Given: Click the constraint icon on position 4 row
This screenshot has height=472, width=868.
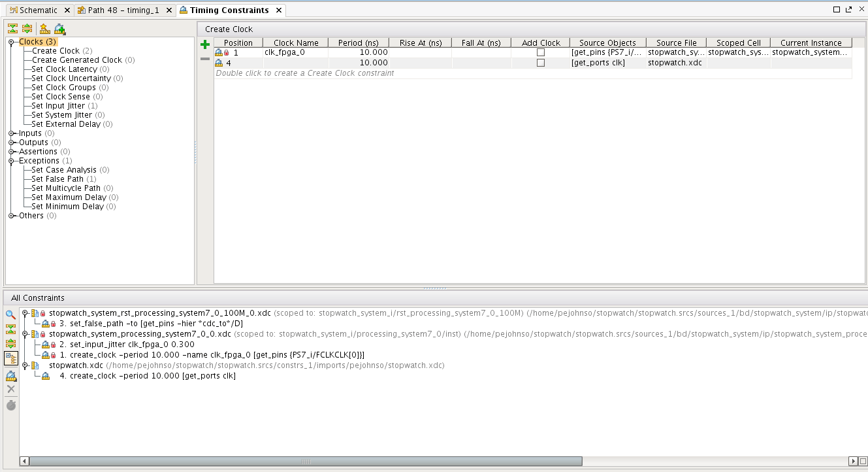Looking at the screenshot, I should coord(219,63).
